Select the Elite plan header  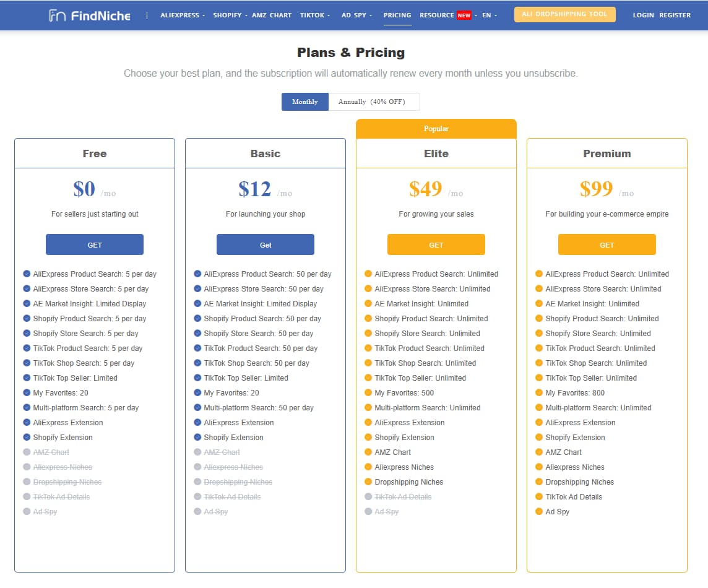[x=436, y=153]
